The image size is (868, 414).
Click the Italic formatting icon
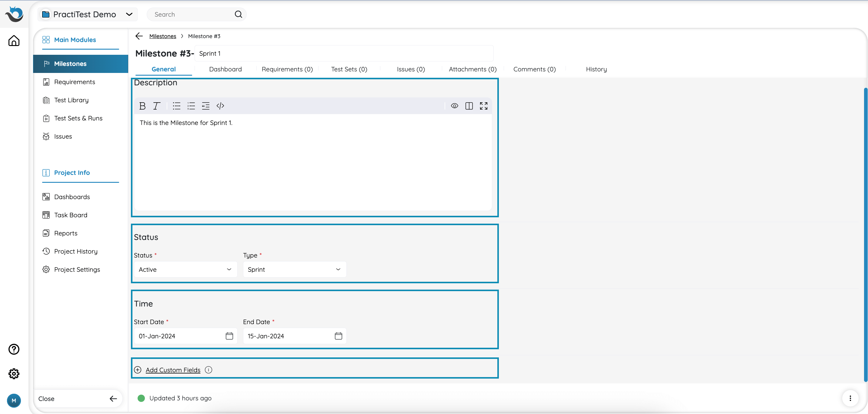click(x=156, y=106)
